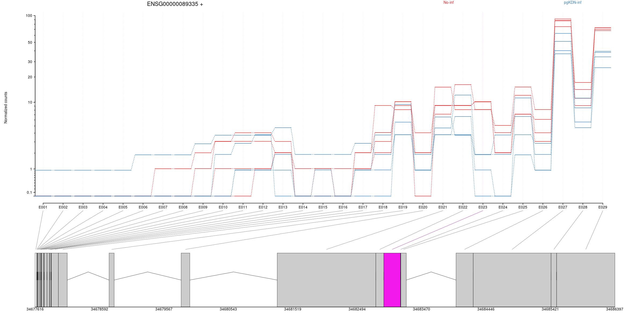Click genomic coordinate 34682494
644x322 pixels.
tap(357, 309)
